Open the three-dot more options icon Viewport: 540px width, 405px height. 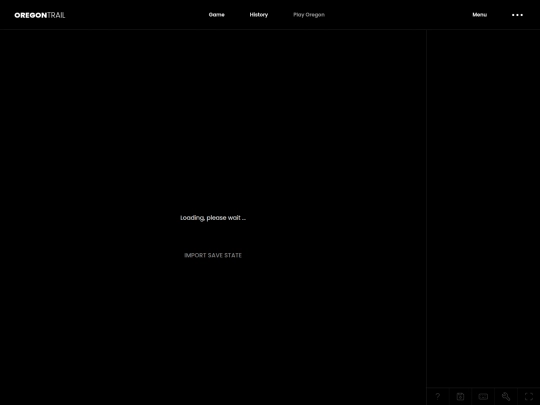[517, 15]
